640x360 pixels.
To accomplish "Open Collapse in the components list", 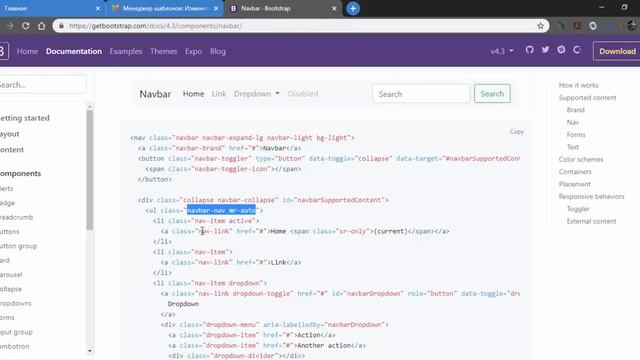I will (x=11, y=289).
